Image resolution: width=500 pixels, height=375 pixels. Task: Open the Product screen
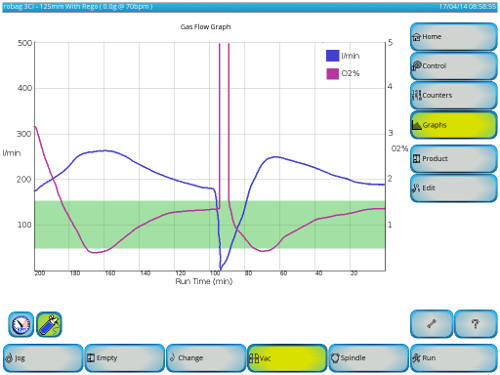coord(454,159)
